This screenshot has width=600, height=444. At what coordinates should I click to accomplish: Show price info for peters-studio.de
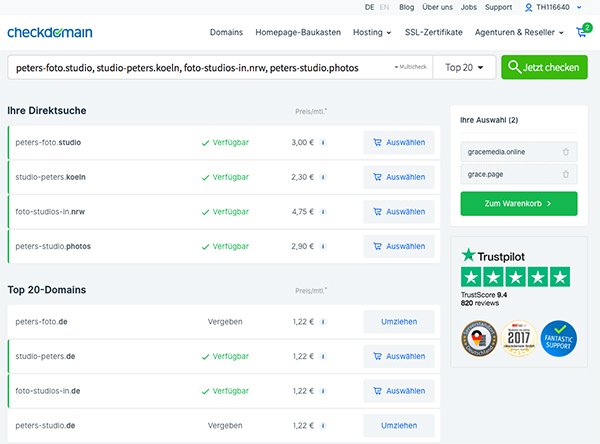(323, 426)
